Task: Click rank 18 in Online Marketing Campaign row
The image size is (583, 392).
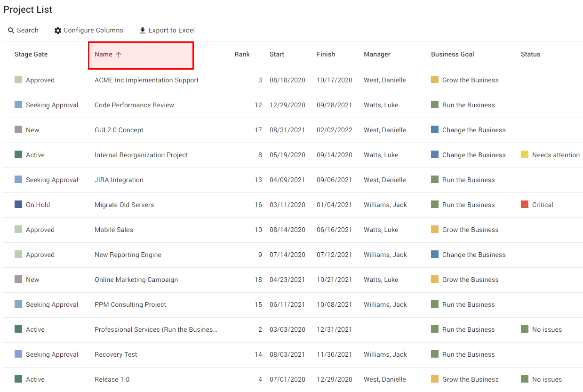Action: (258, 280)
